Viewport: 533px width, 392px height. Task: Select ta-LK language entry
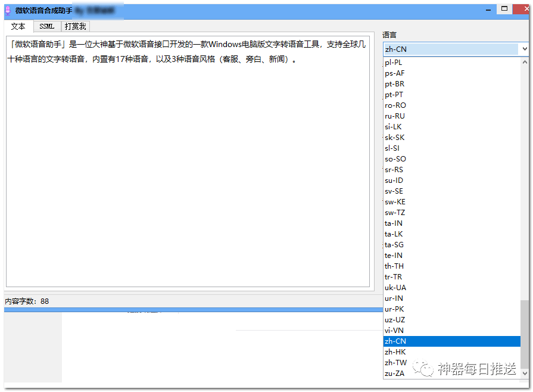(452, 234)
